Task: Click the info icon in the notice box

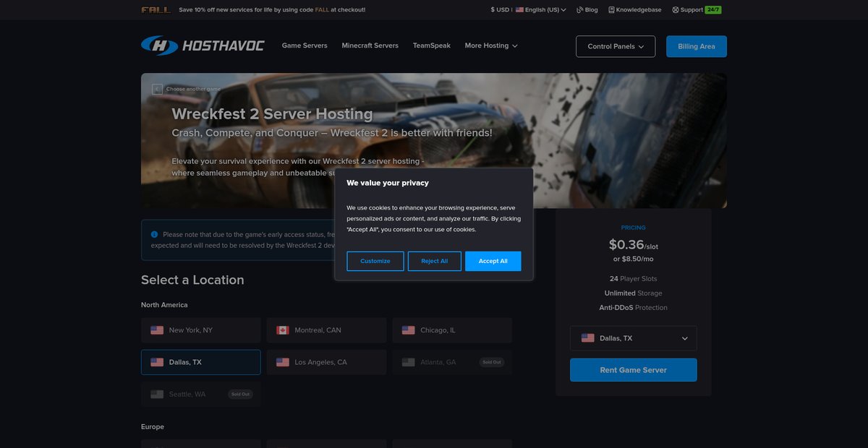Action: coord(155,234)
